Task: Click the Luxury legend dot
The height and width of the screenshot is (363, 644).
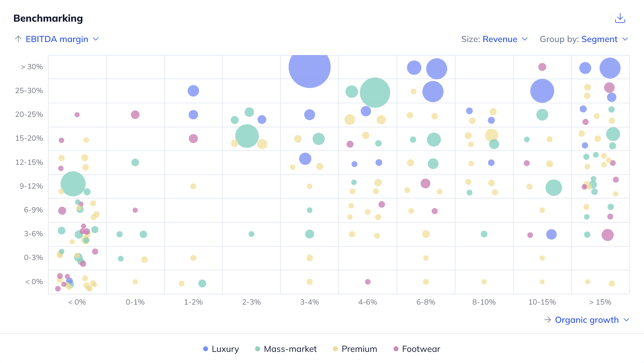Action: pos(205,349)
